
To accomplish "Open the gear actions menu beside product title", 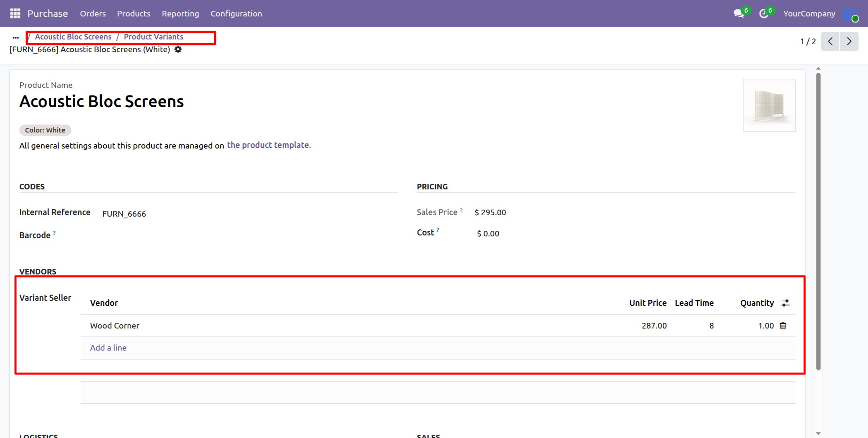I will (x=178, y=49).
